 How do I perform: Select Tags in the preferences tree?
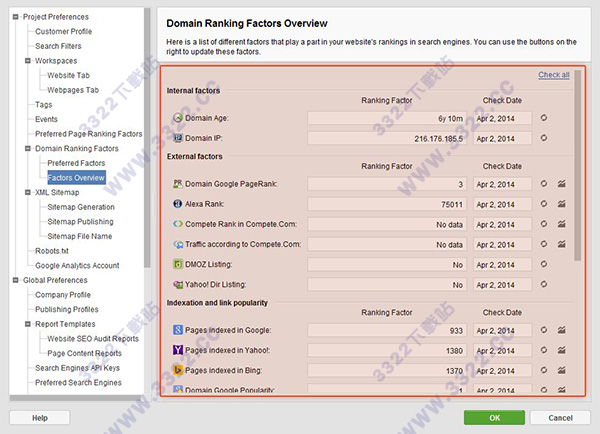pos(44,104)
